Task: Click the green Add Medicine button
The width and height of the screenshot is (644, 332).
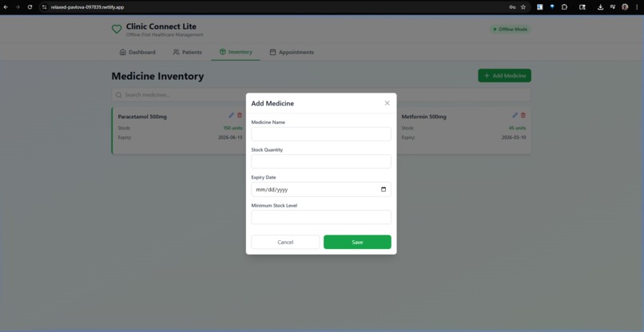Action: point(504,76)
